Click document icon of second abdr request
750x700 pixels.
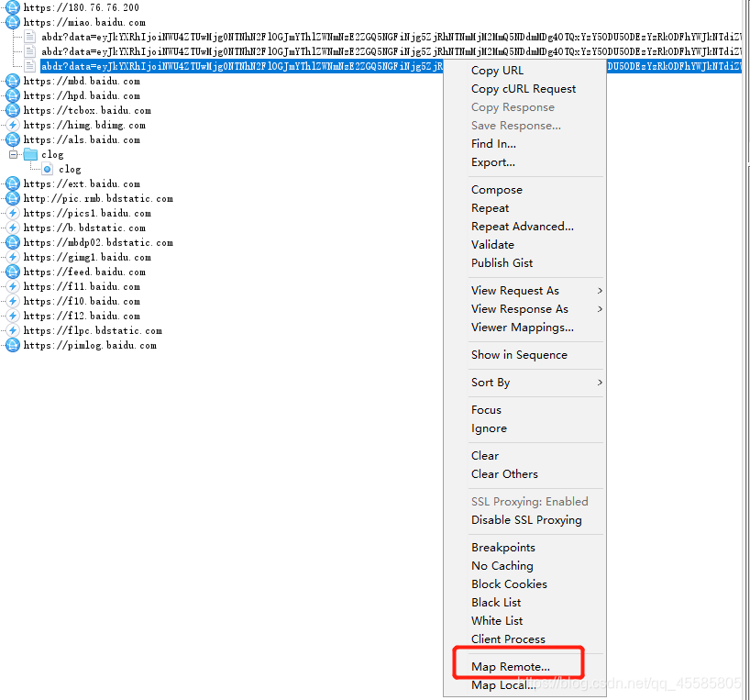(x=29, y=51)
